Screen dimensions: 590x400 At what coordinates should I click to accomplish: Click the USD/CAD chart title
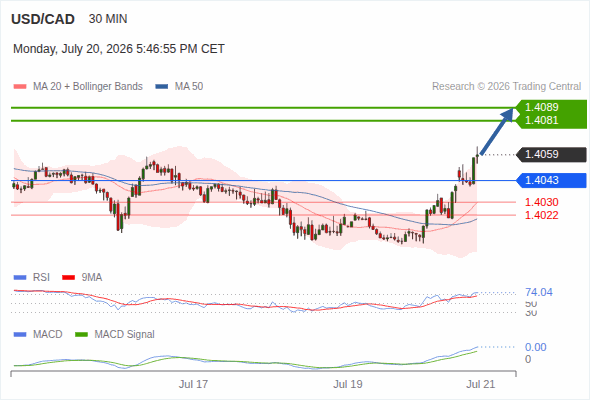[43, 19]
